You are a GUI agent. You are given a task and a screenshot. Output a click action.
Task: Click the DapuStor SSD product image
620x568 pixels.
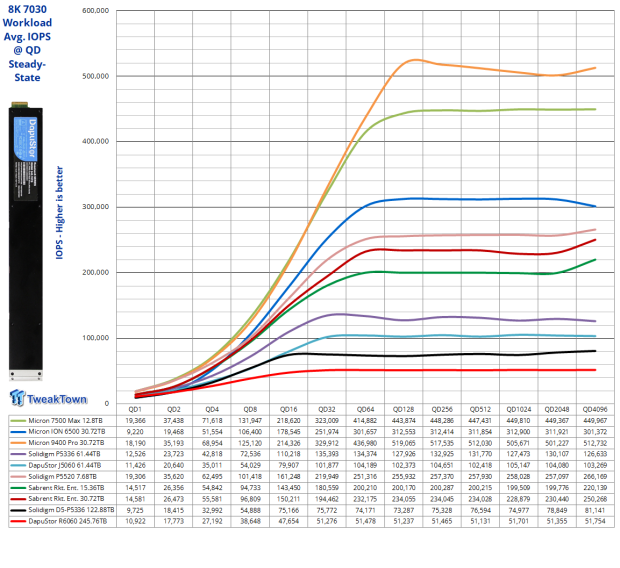[26, 241]
